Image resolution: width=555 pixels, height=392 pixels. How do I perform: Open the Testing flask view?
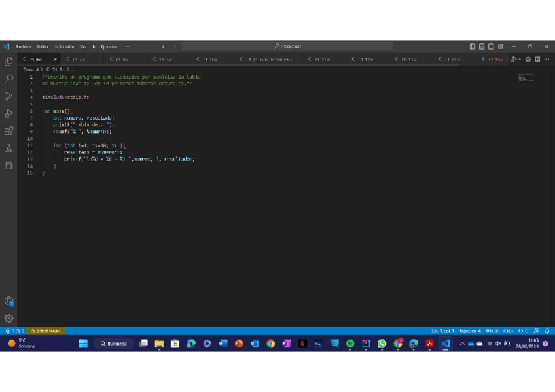point(9,149)
